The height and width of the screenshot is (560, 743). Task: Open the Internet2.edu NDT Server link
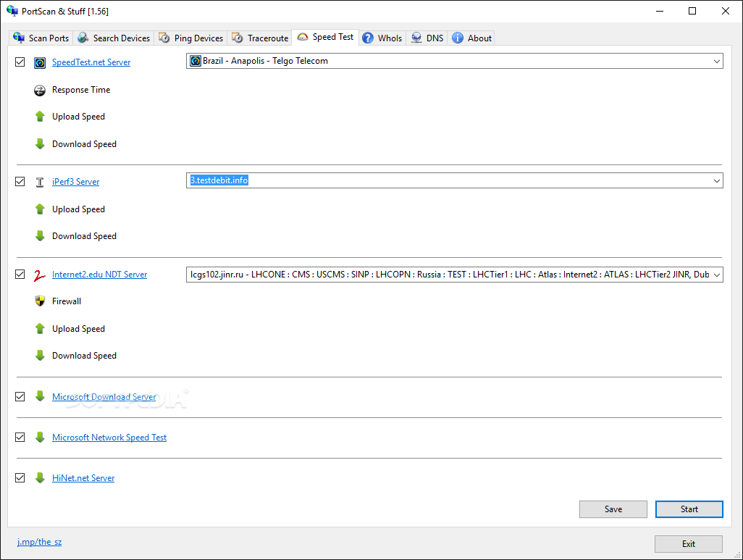(99, 275)
